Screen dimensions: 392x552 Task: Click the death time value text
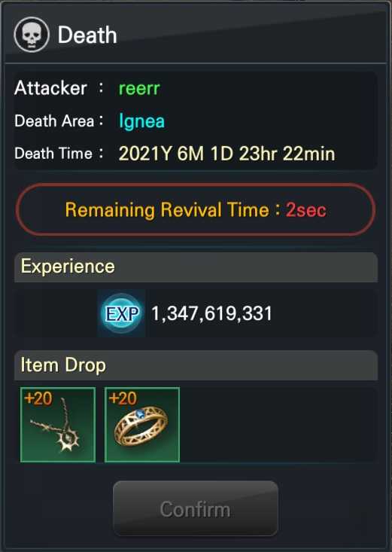click(x=226, y=154)
